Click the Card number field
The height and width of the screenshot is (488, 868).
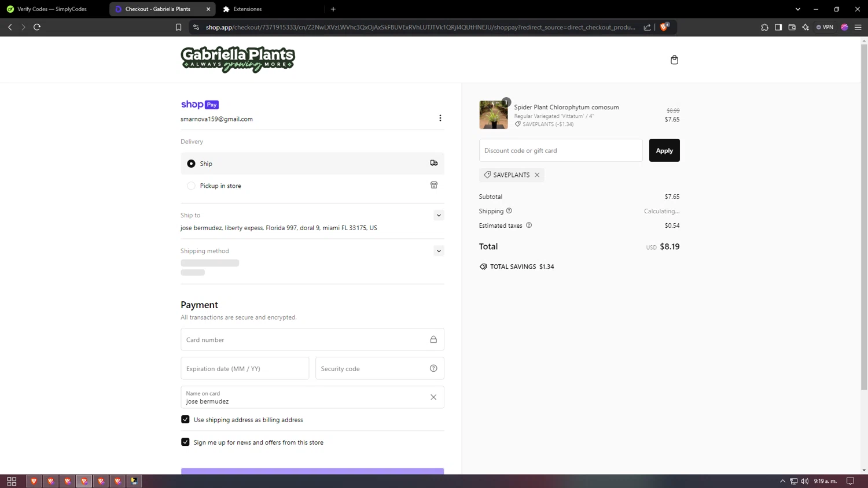click(x=312, y=339)
